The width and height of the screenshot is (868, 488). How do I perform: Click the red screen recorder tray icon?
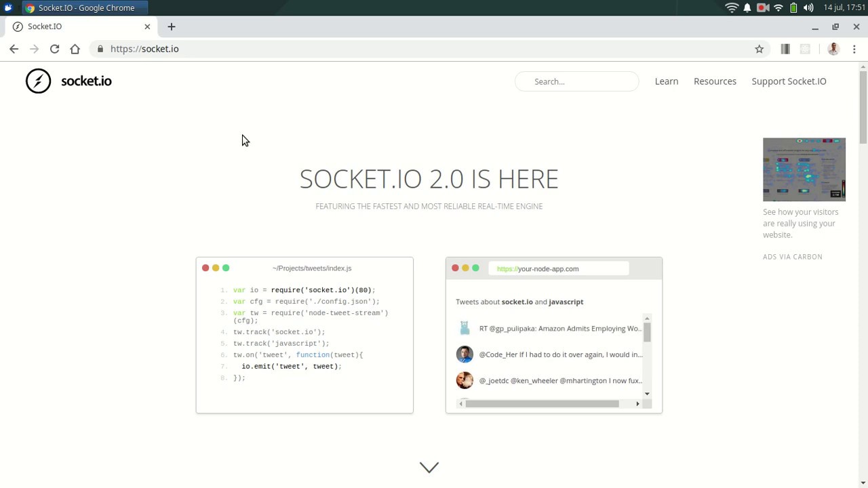click(x=763, y=7)
